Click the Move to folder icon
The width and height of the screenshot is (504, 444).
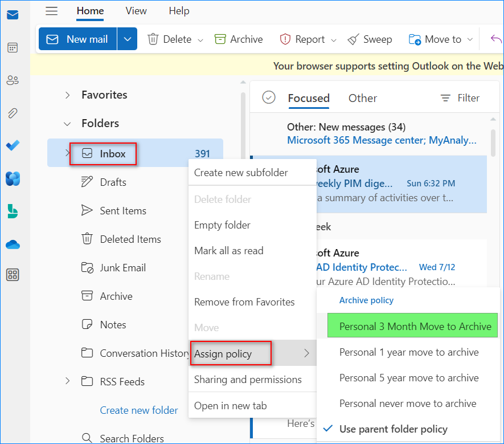pyautogui.click(x=415, y=39)
